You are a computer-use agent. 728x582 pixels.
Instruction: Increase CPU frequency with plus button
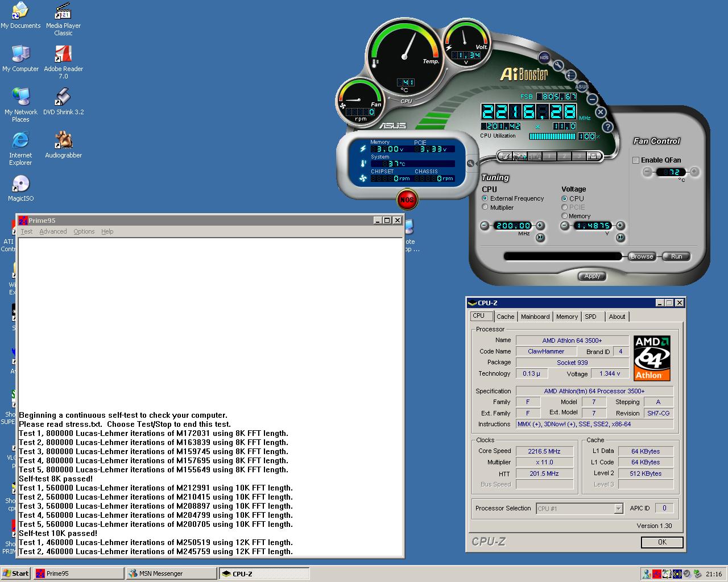click(x=540, y=226)
